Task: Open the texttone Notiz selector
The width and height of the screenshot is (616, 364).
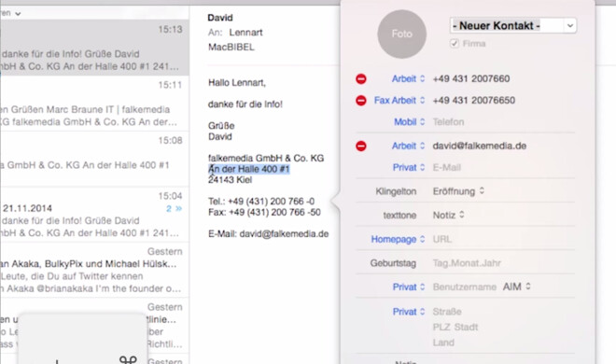Action: (449, 216)
